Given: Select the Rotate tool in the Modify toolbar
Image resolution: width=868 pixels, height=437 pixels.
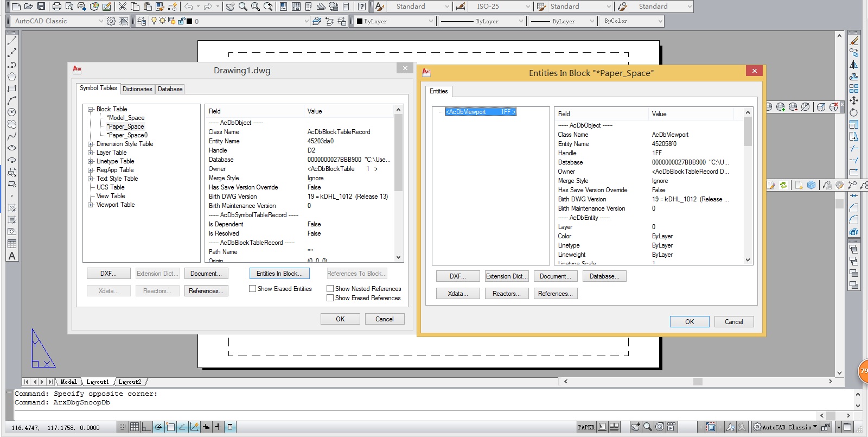Looking at the screenshot, I should pos(854,112).
